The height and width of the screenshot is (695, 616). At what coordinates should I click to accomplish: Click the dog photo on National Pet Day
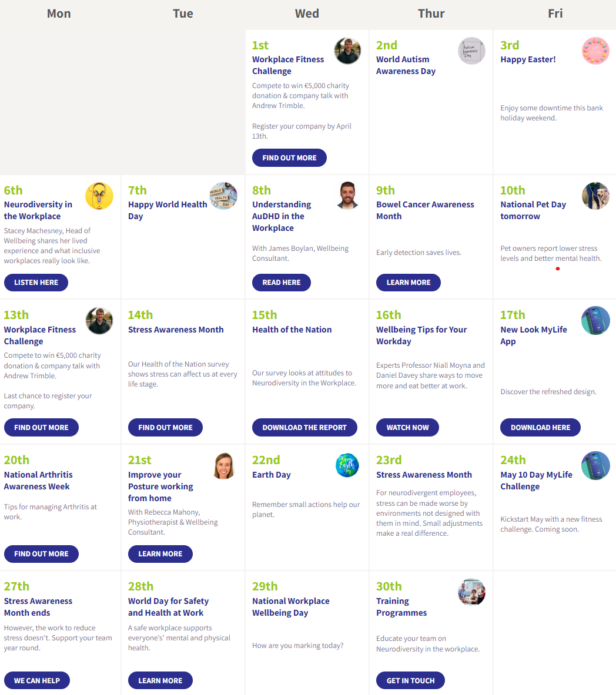pos(595,196)
